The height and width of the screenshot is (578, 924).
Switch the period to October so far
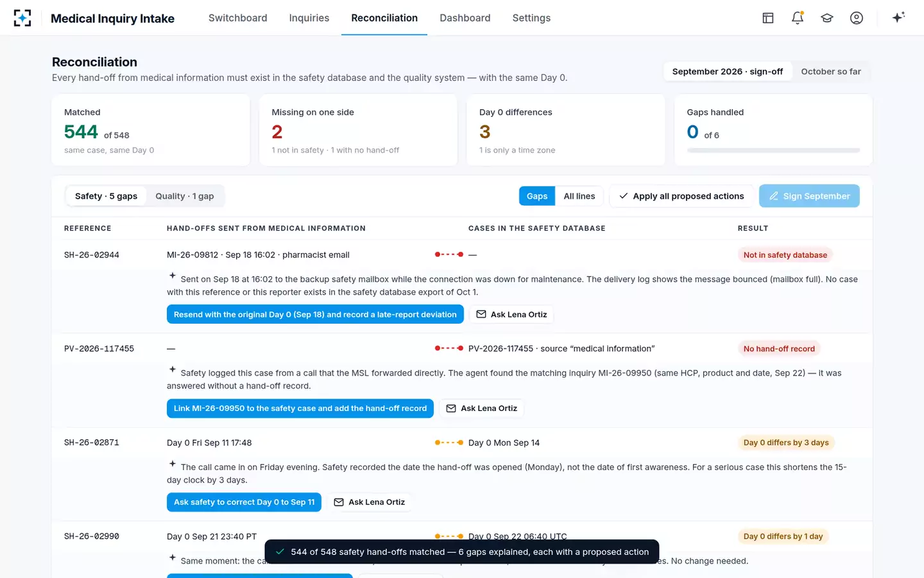(x=831, y=71)
